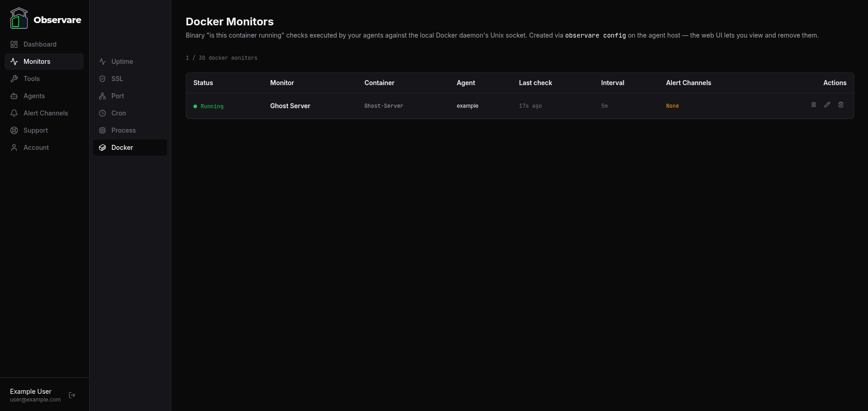The height and width of the screenshot is (411, 868).
Task: Sign out with the logout arrow icon
Action: (72, 395)
